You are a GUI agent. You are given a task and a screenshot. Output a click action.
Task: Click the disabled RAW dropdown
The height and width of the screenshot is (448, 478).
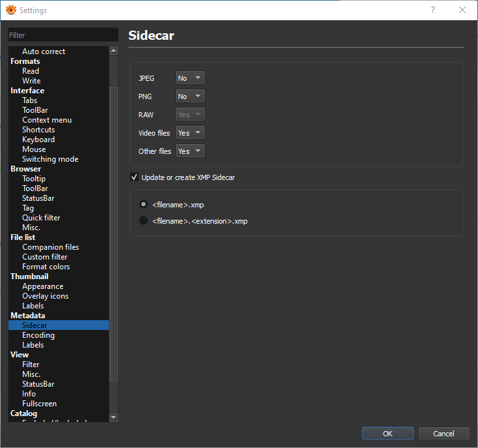coord(190,115)
